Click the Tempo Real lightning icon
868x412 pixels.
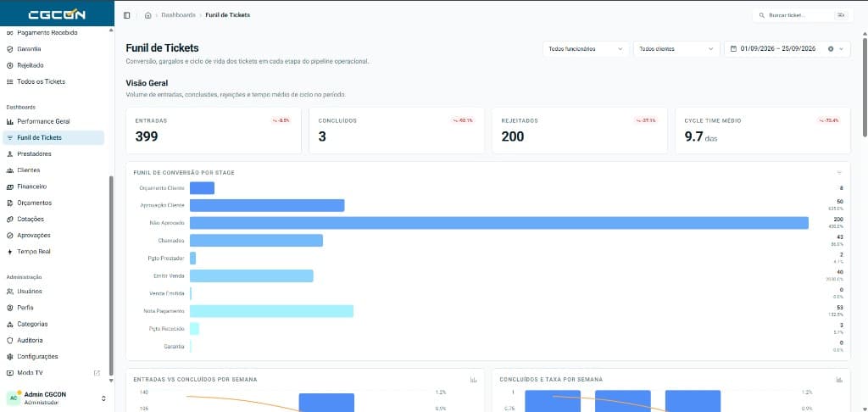(10, 252)
